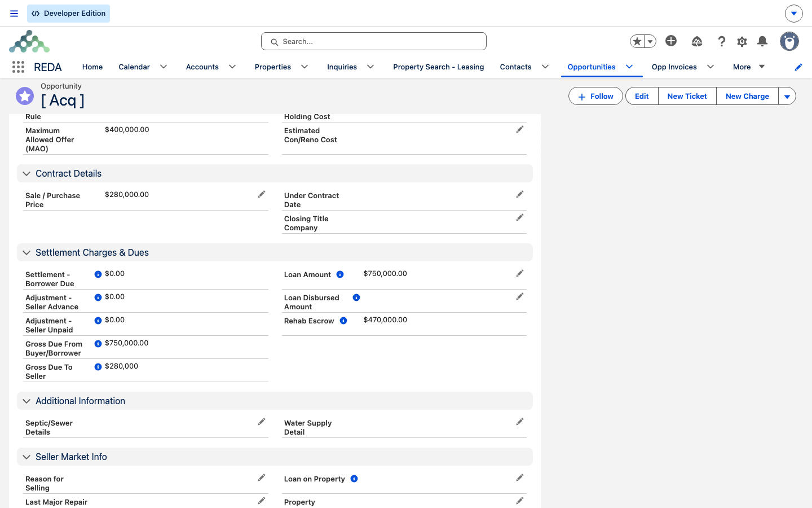The width and height of the screenshot is (812, 508).
Task: Edit navigation bar with pencil icon
Action: [x=798, y=67]
